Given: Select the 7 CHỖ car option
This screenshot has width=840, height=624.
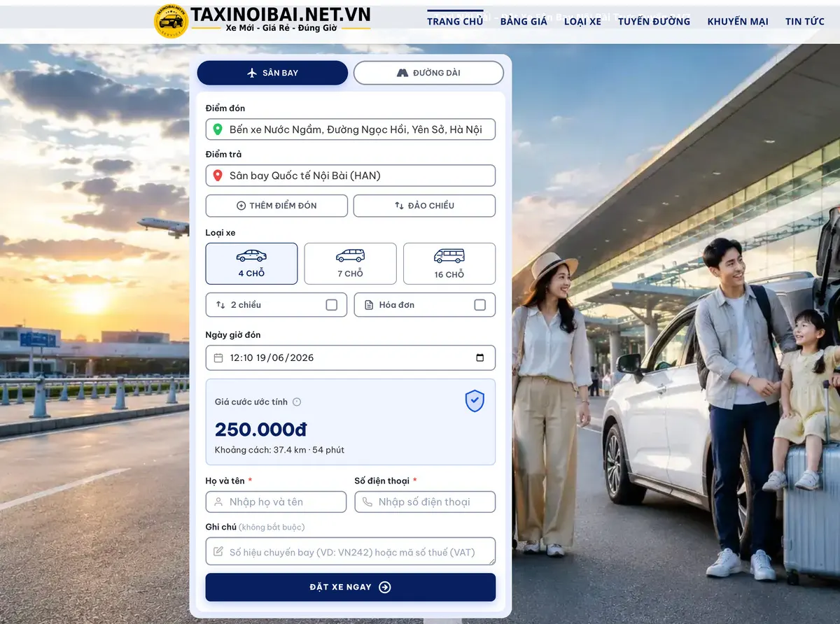Looking at the screenshot, I should pos(350,264).
